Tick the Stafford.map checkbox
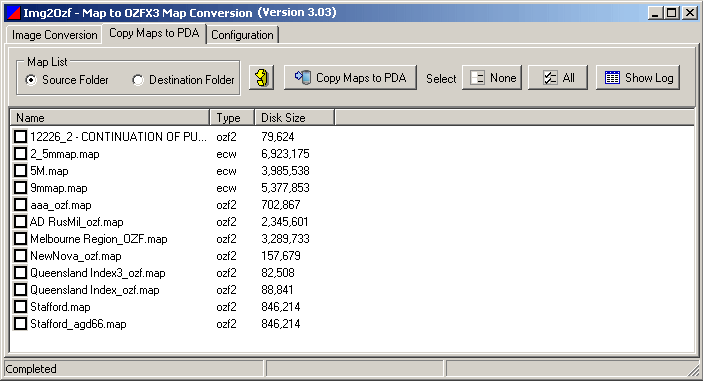This screenshot has height=381, width=703. [20, 307]
